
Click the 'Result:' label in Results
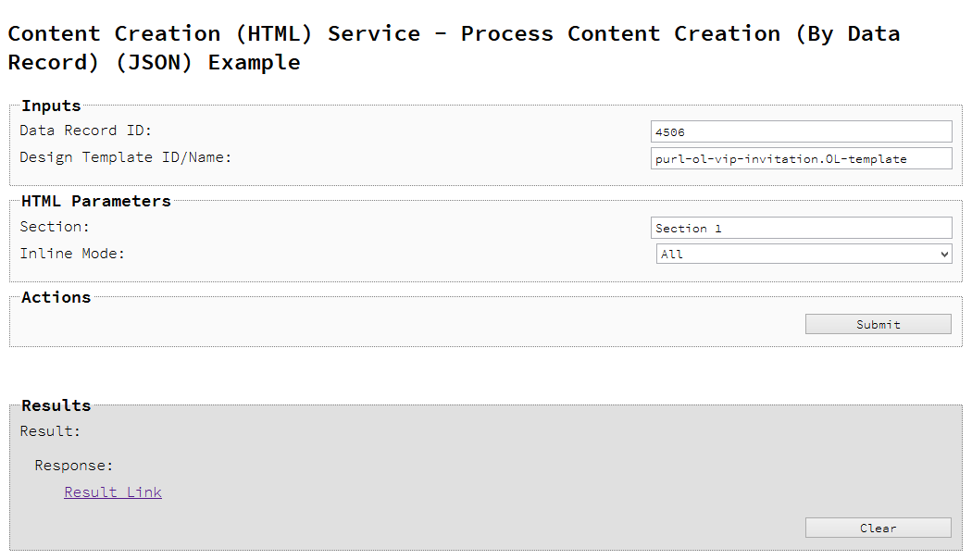pyautogui.click(x=50, y=431)
